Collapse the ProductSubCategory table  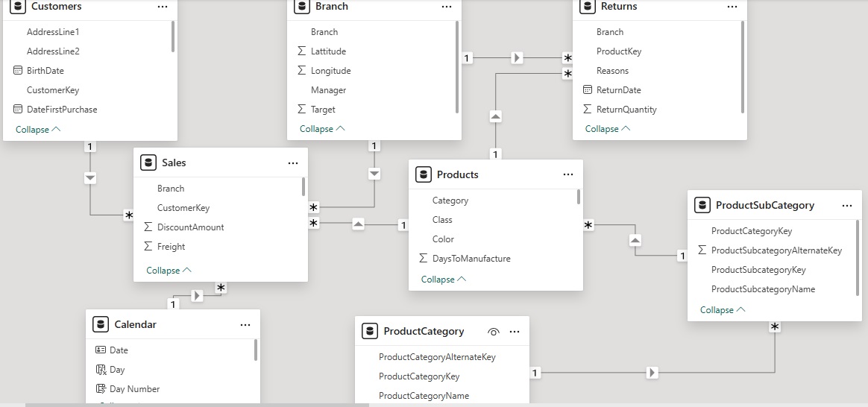(x=722, y=310)
